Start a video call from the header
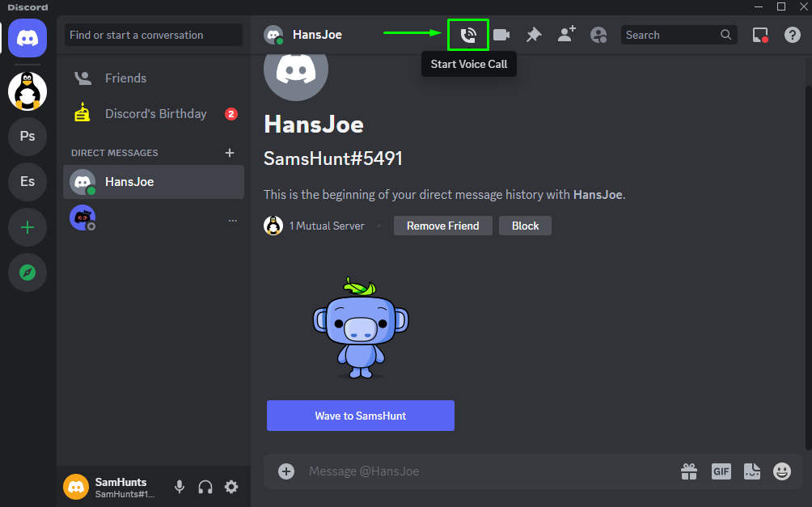 coord(501,35)
